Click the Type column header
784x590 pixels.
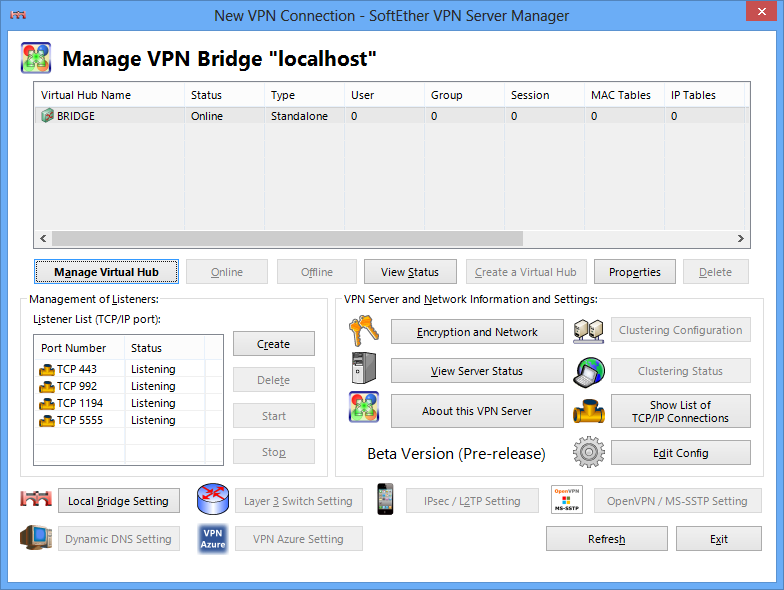pos(304,95)
